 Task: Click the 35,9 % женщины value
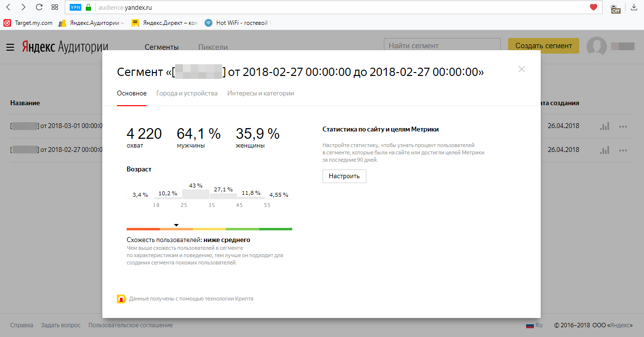tap(258, 133)
